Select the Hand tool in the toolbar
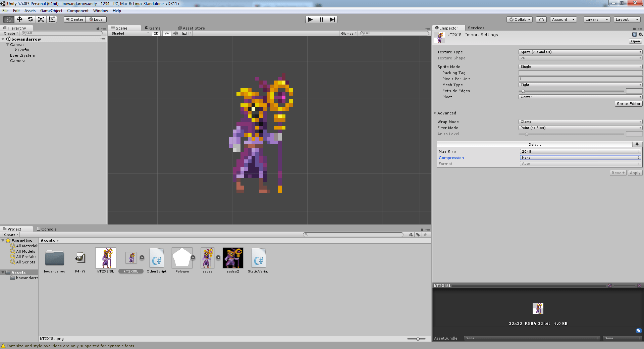This screenshot has height=349, width=644. tap(8, 19)
